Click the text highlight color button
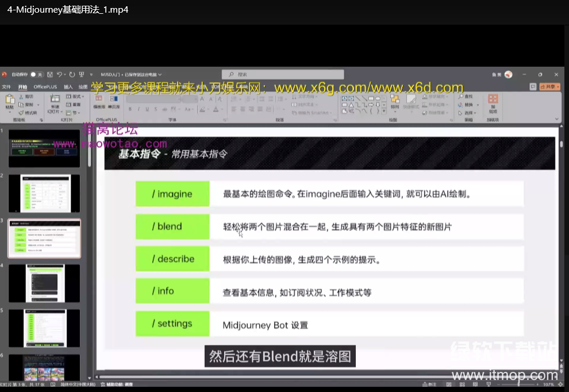The height and width of the screenshot is (392, 569). (202, 109)
